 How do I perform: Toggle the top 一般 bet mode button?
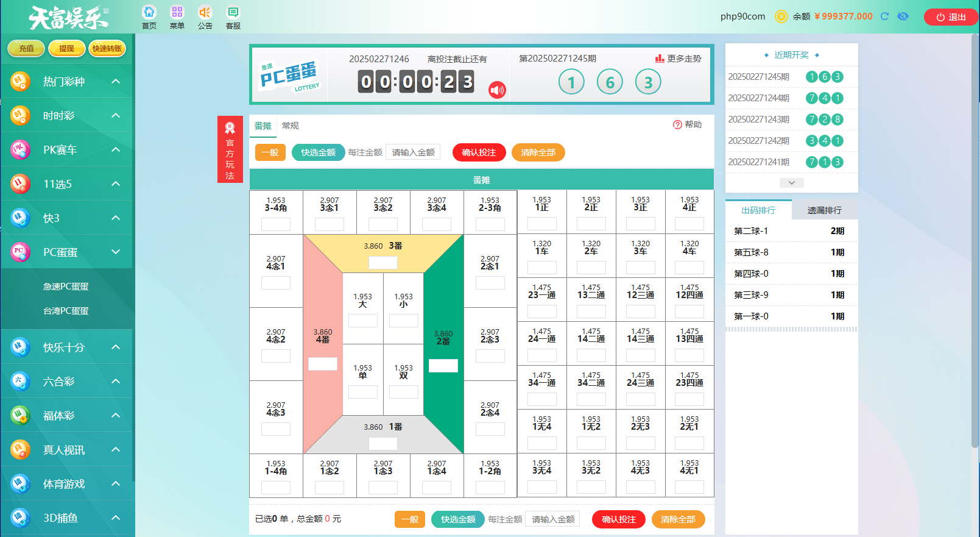(x=270, y=152)
